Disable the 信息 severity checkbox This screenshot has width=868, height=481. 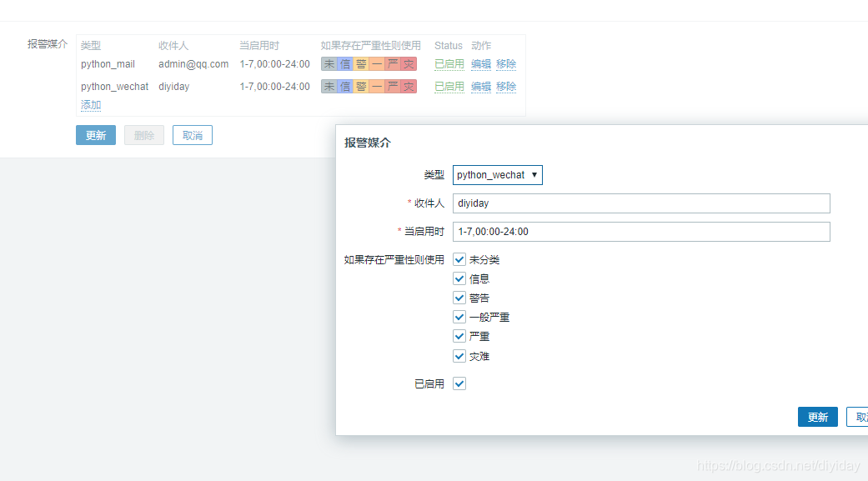click(x=459, y=278)
